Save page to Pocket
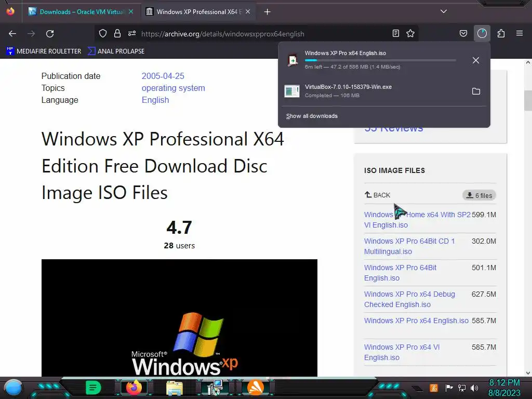This screenshot has width=532, height=399. (463, 33)
